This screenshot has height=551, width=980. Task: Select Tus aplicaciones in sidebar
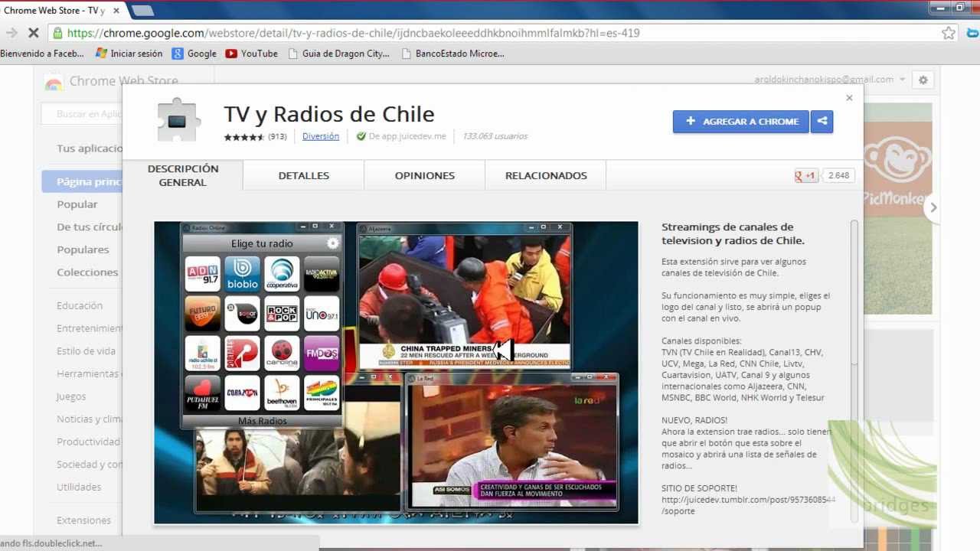(89, 148)
